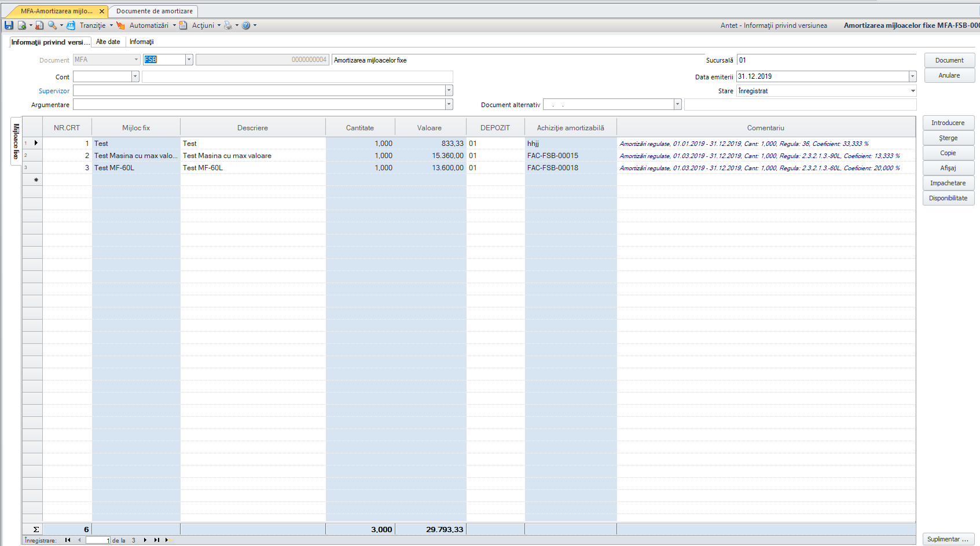Click the Save floppy disk icon
980x546 pixels.
click(x=9, y=25)
